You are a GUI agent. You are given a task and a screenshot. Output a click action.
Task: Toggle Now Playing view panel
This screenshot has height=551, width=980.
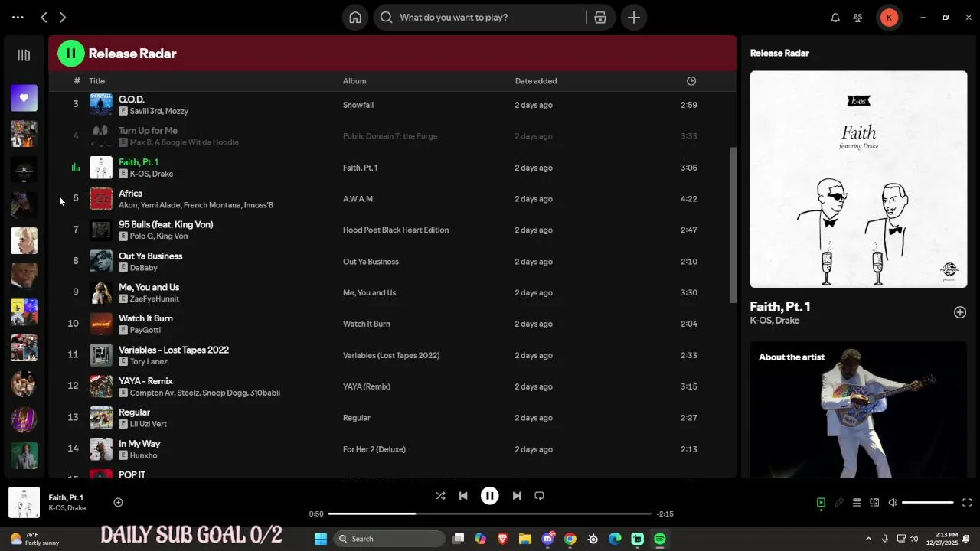tap(821, 503)
